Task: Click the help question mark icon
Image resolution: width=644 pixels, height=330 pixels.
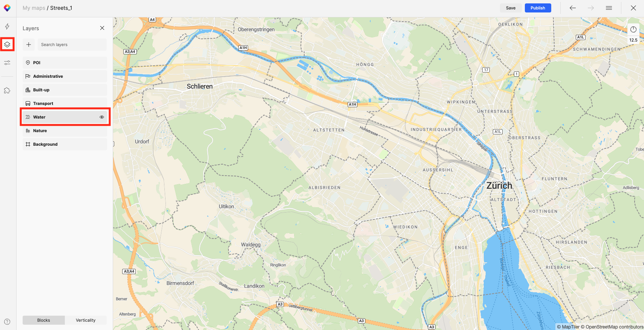Action: click(7, 322)
